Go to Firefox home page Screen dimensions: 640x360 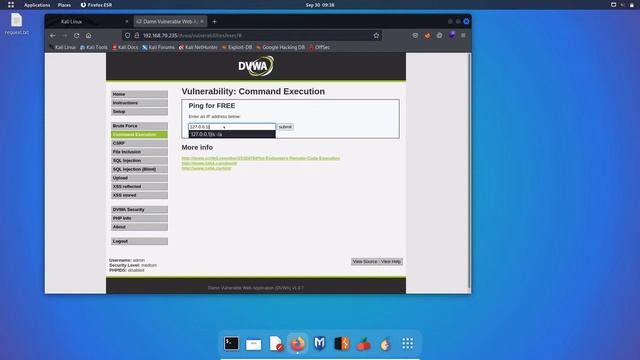pos(89,36)
